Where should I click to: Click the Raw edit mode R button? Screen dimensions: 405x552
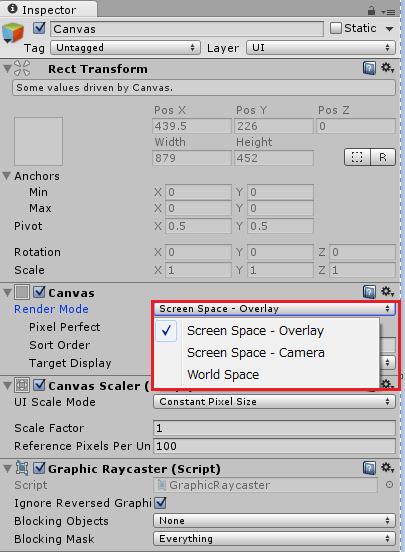click(383, 157)
